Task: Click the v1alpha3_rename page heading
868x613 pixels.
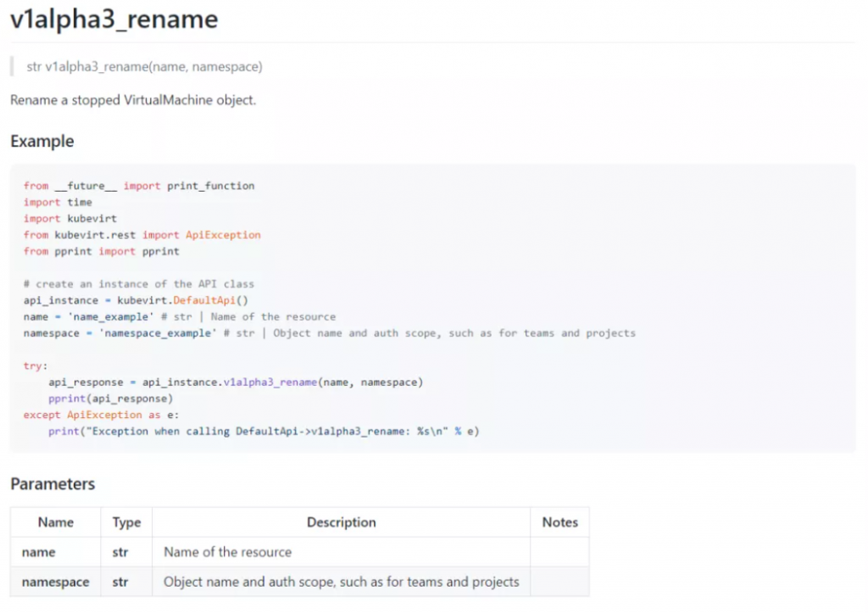Action: (x=114, y=20)
